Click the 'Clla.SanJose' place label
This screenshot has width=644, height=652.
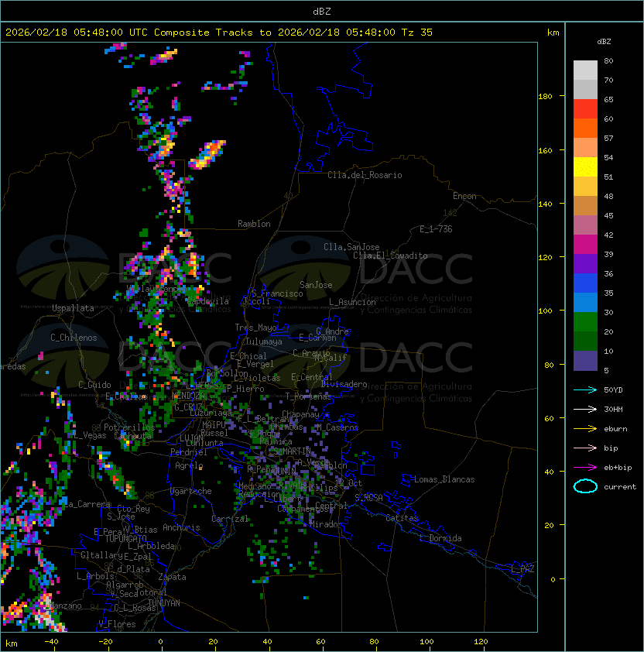[351, 247]
